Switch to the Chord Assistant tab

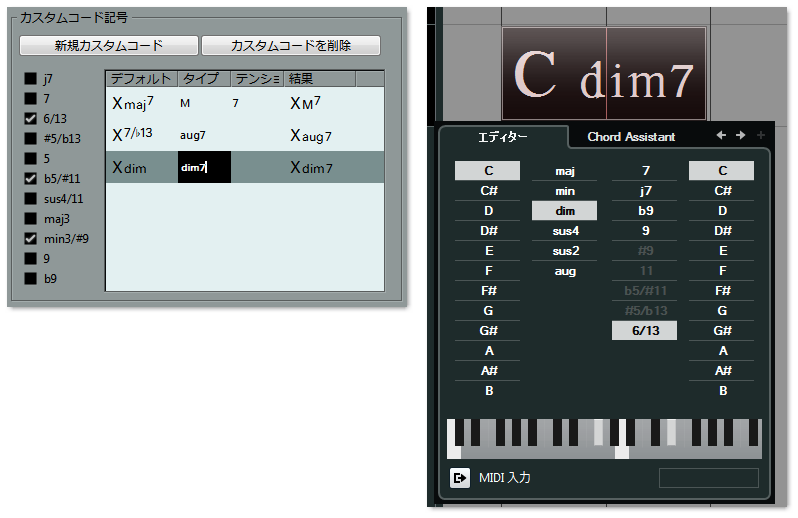click(x=631, y=137)
